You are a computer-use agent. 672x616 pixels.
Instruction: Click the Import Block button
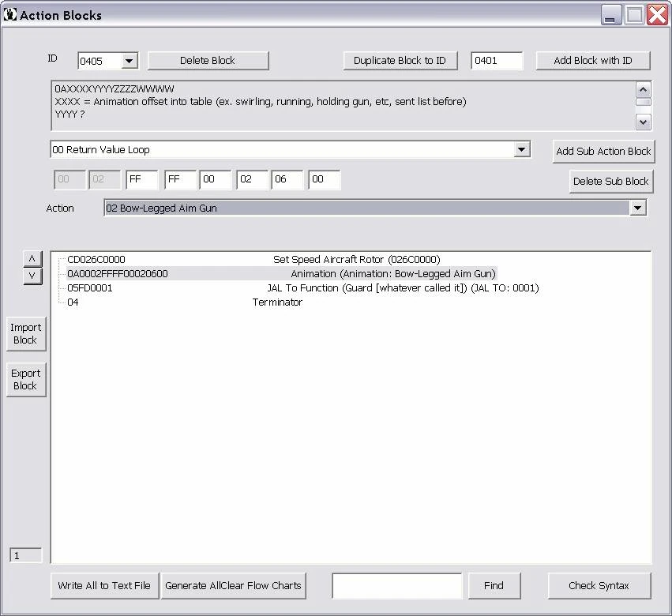(x=25, y=333)
